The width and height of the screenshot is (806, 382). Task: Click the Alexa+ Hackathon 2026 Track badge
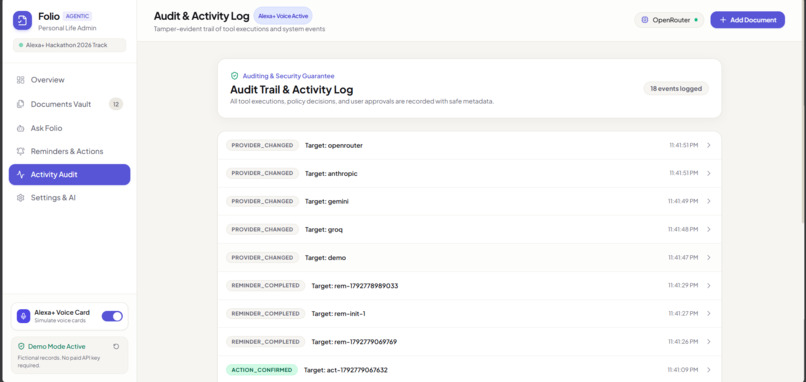69,45
